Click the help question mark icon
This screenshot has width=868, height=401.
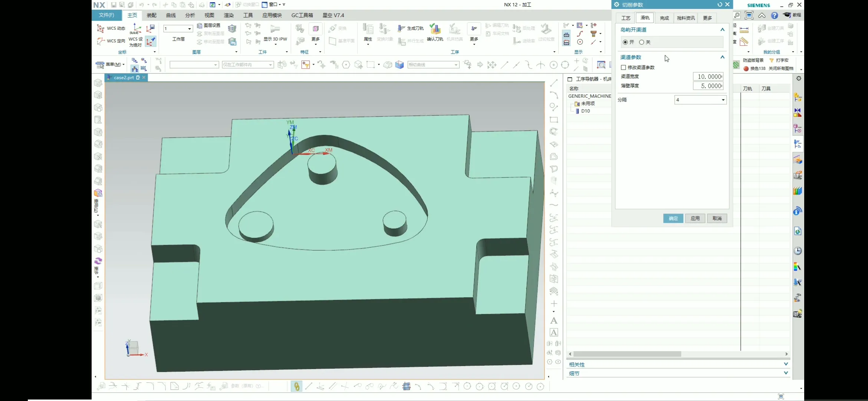point(774,15)
